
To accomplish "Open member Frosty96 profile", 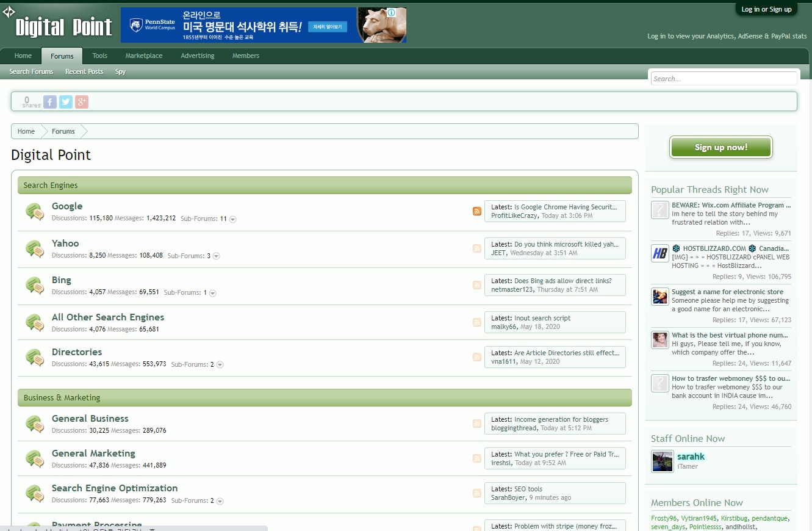I will pos(664,518).
